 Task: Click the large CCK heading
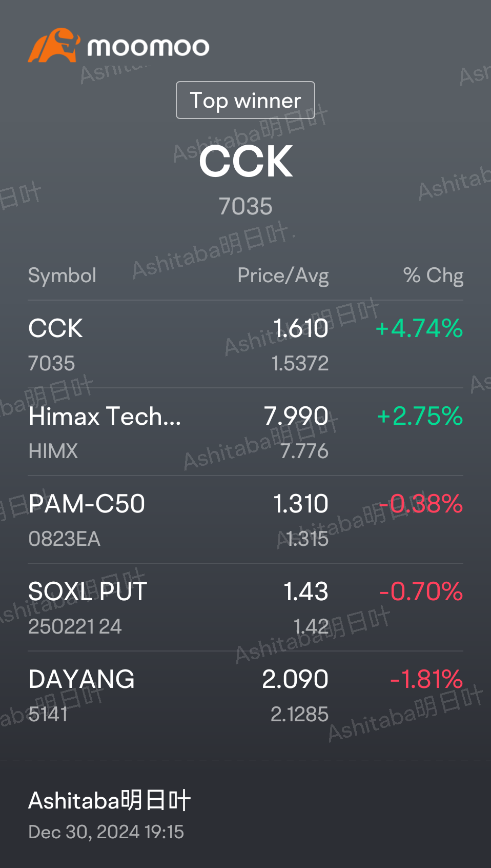tap(245, 161)
